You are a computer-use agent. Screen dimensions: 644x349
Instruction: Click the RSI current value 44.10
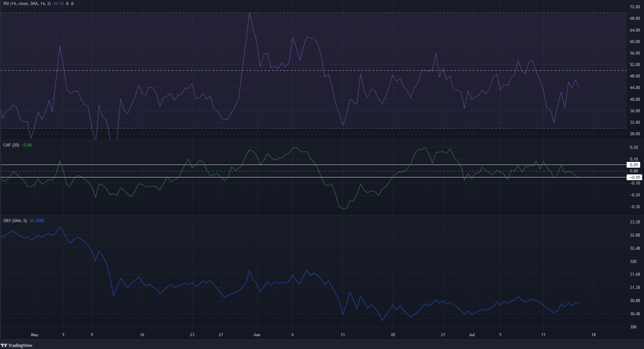pos(58,4)
